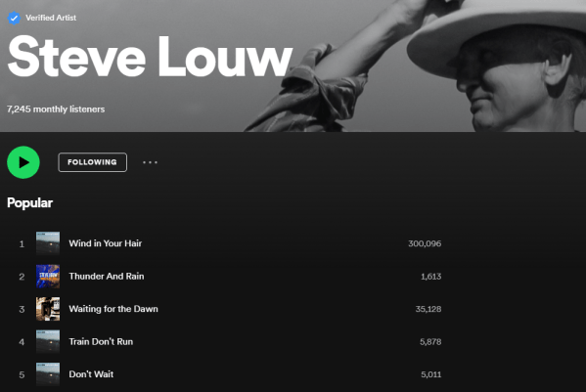Click the Thunder And Rain cover art

tap(48, 277)
